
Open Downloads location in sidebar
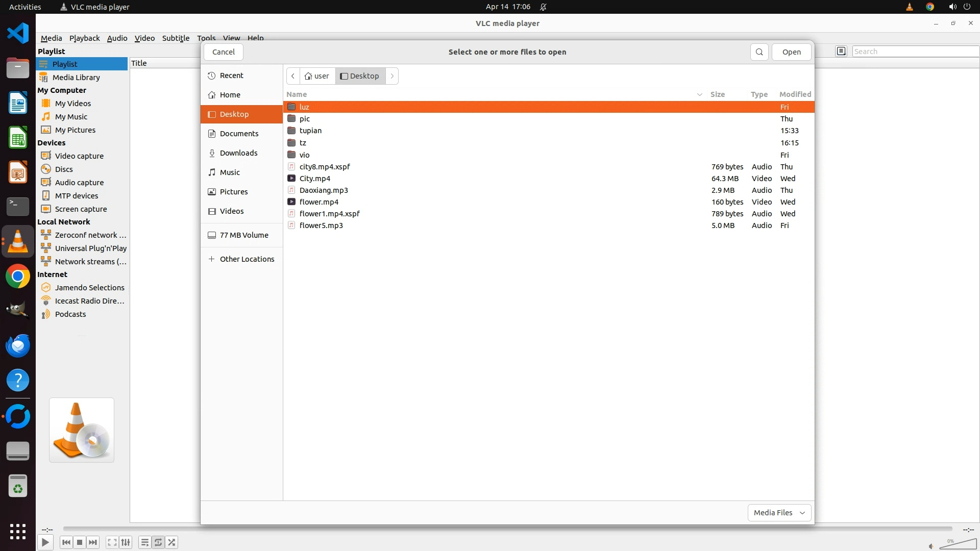238,153
